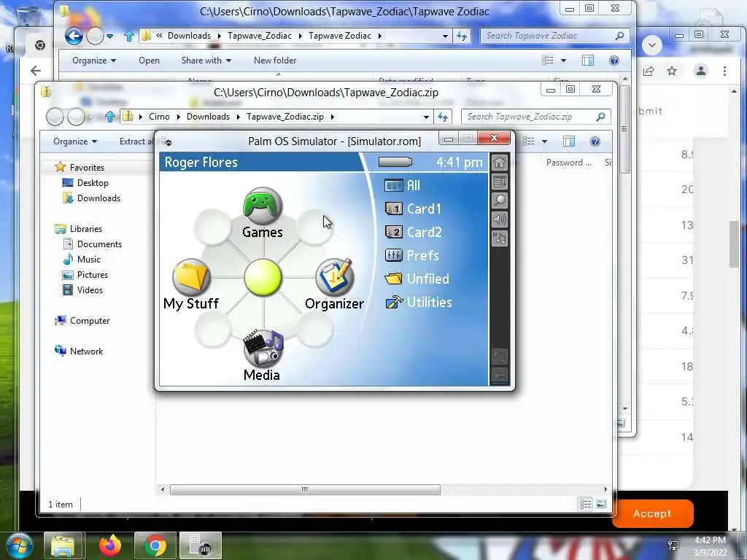The height and width of the screenshot is (560, 747).
Task: Open Chrome from taskbar
Action: (x=155, y=545)
